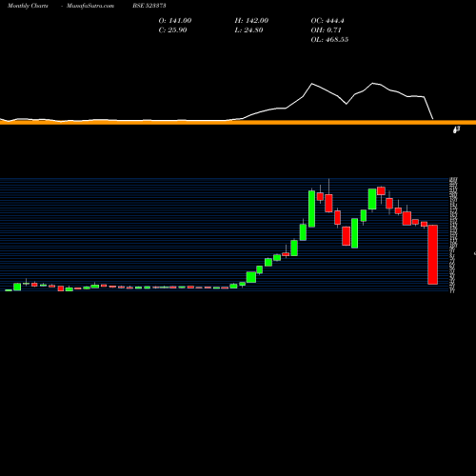Screen dimensions: 476x476
Task: Select the low value L: 24.80
Action: pyautogui.click(x=248, y=30)
